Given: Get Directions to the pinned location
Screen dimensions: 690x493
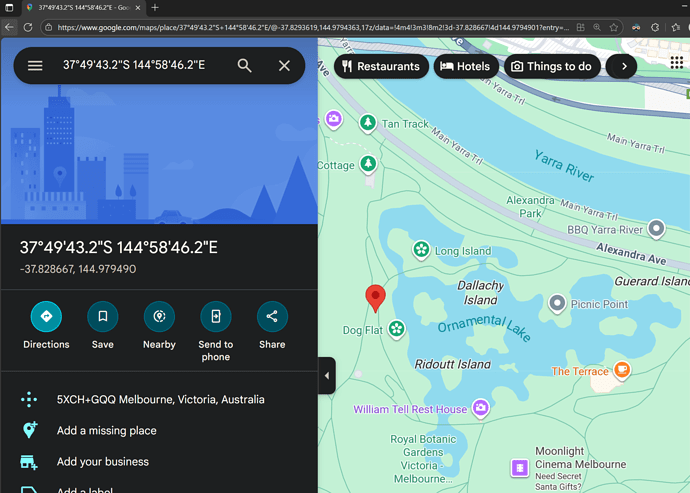Looking at the screenshot, I should pyautogui.click(x=46, y=317).
